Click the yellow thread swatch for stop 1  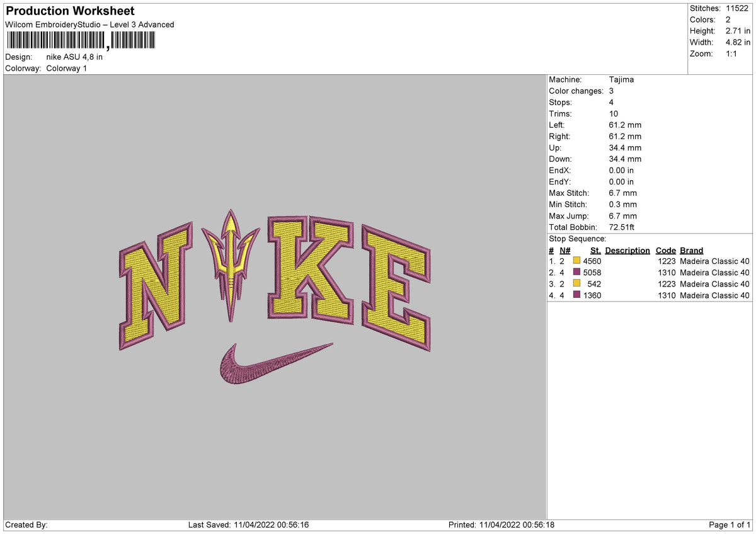[x=576, y=261]
